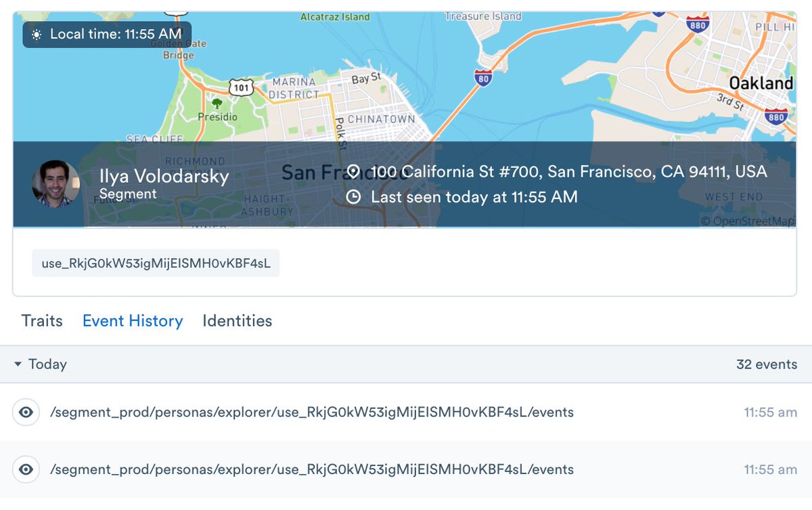Screen dimensions: 812x510
Task: Click the Interstate 80 shield on the map
Action: pyautogui.click(x=483, y=77)
